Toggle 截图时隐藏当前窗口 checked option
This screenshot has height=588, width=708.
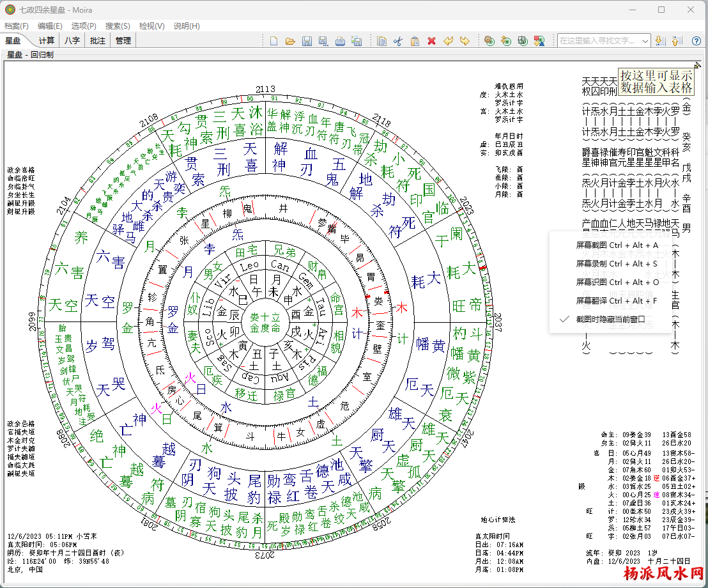610,319
